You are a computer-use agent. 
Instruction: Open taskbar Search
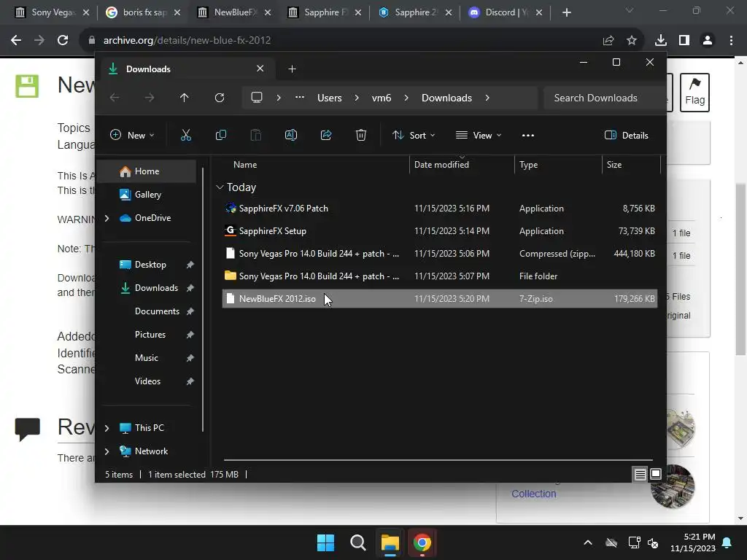click(x=357, y=542)
